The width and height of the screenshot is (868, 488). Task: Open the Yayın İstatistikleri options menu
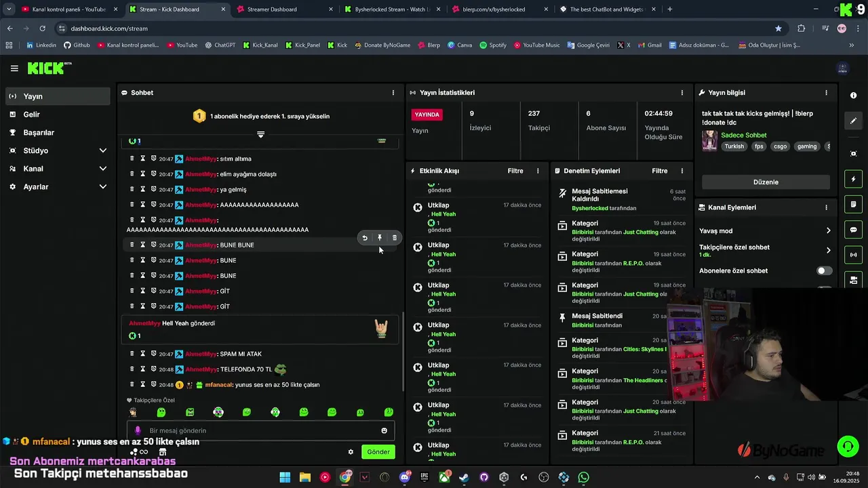tap(682, 93)
